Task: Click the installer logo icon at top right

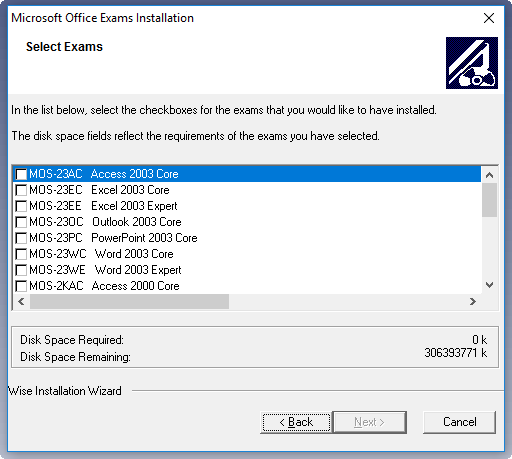Action: pyautogui.click(x=472, y=63)
